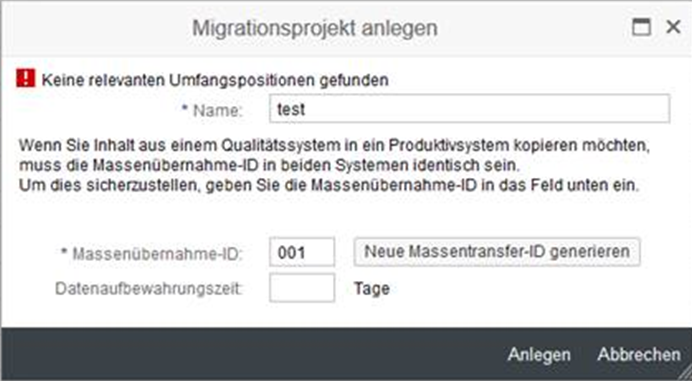
Task: Focus the Name input field containing 'test'
Action: pos(469,109)
